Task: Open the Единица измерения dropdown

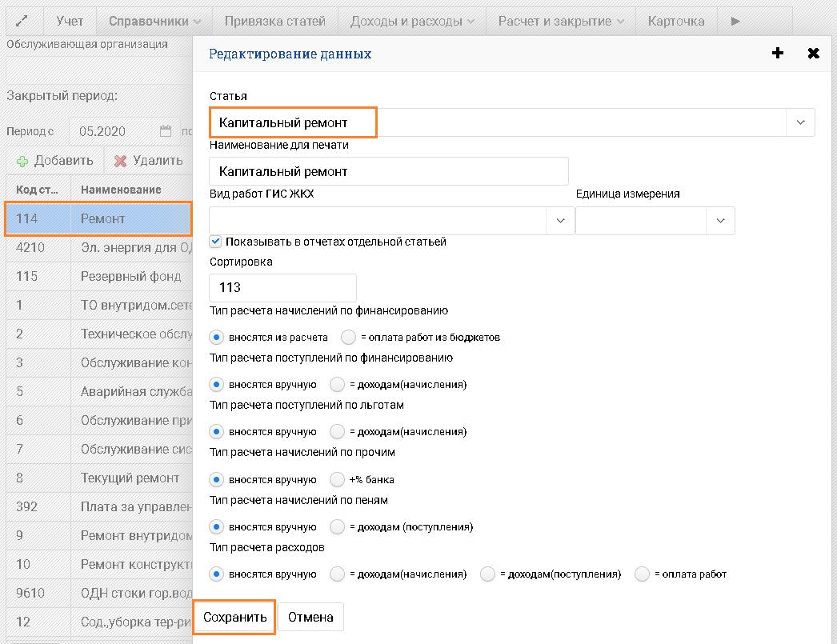Action: [720, 221]
